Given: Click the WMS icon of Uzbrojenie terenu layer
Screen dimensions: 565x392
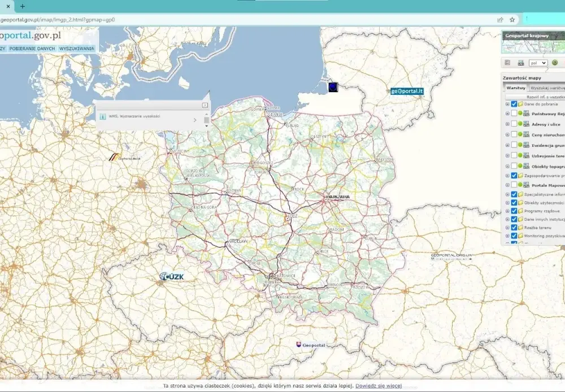Looking at the screenshot, I should click(x=526, y=156).
